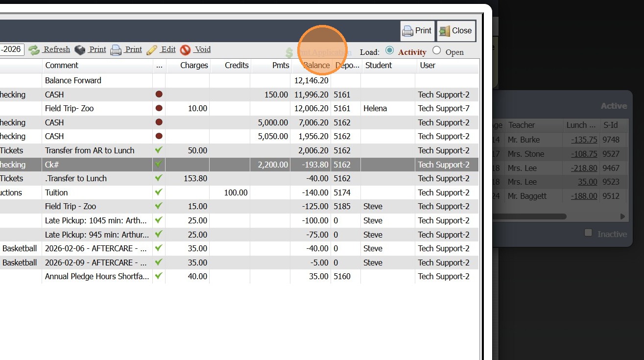Click green check on Late Pickup 1045 row
Screen dimensions: 644x360
[x=159, y=220]
